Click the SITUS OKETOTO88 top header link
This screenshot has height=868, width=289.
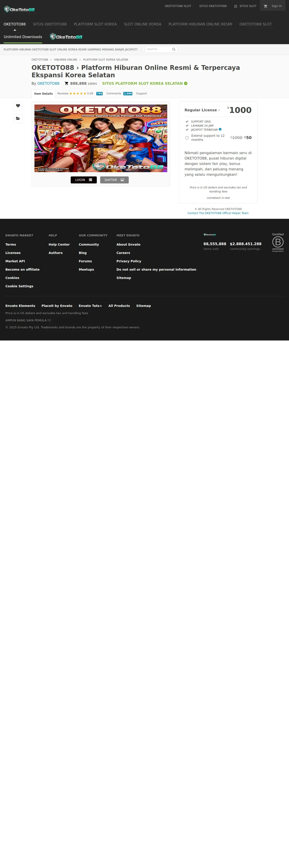point(213,6)
